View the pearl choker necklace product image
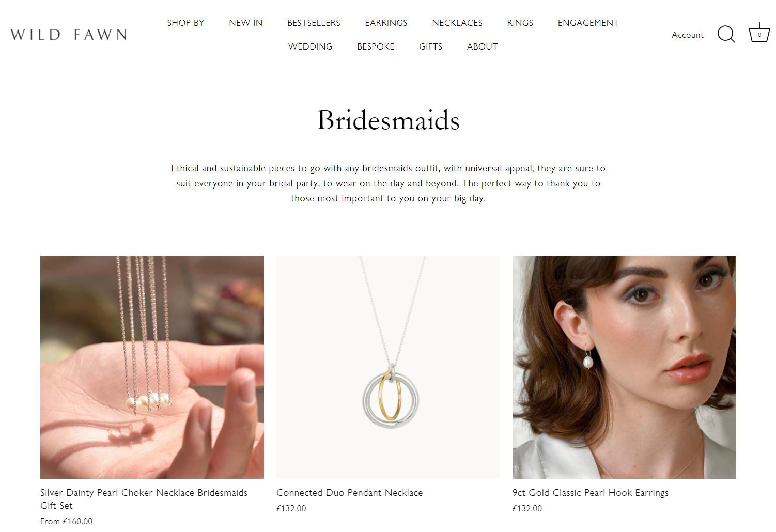The height and width of the screenshot is (532, 776). [152, 367]
